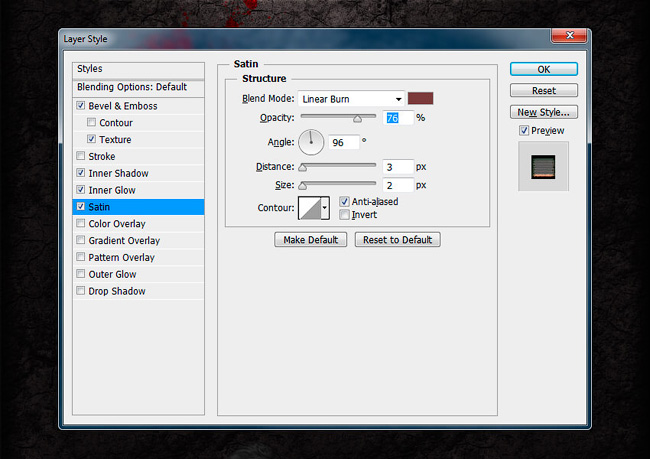Toggle the Anti-aliased checkbox

[344, 202]
